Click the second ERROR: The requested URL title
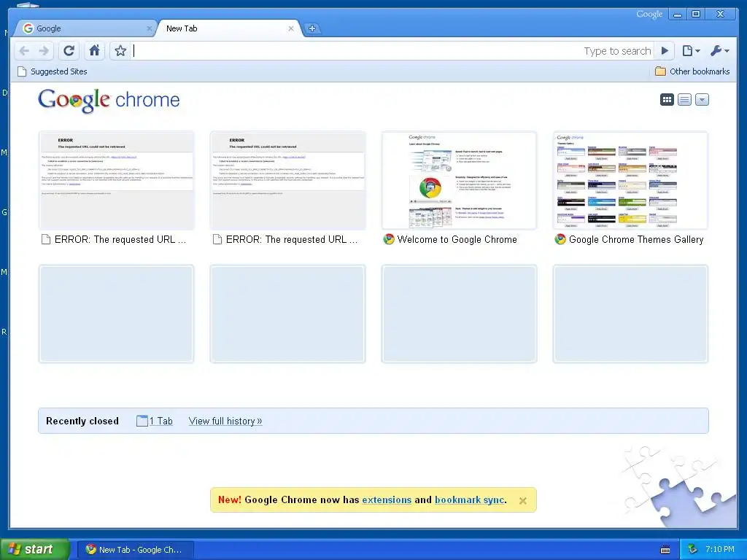This screenshot has height=560, width=747. click(x=292, y=239)
